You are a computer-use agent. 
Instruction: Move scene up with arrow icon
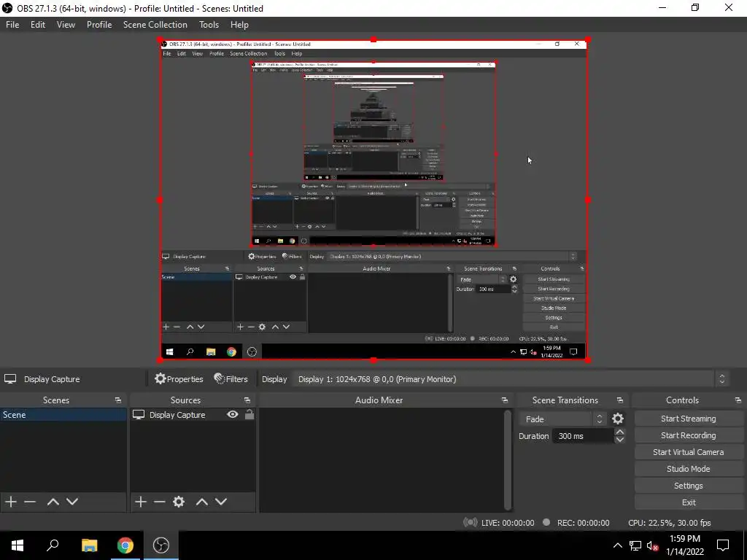[x=53, y=502]
